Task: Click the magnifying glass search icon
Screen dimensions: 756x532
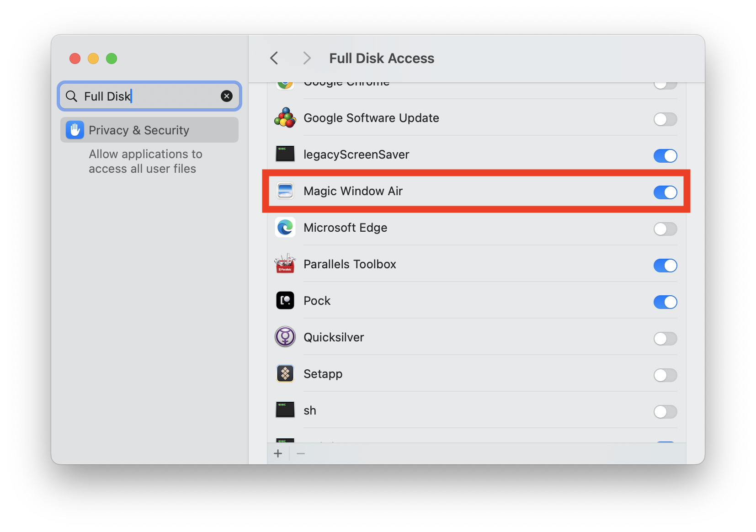Action: (x=72, y=96)
